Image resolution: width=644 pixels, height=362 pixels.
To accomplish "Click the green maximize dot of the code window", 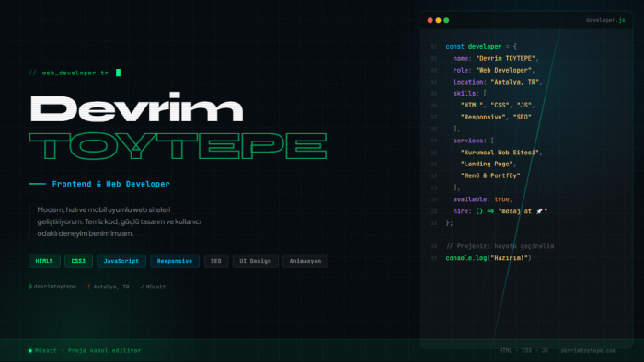I will tap(446, 20).
